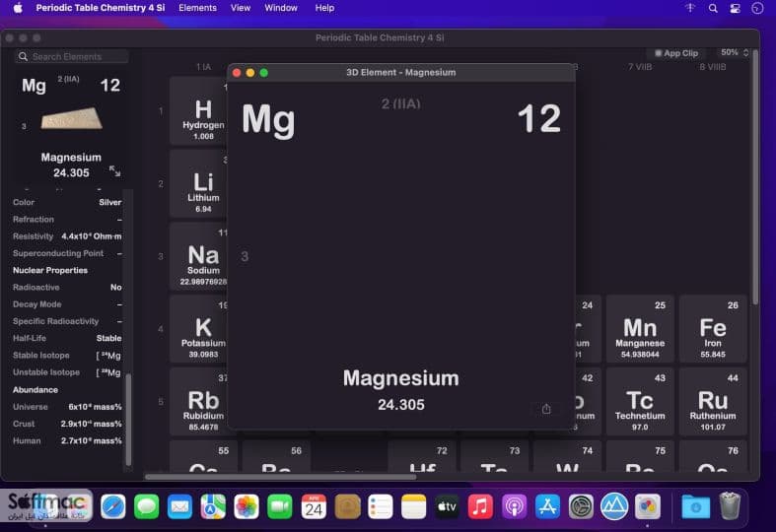This screenshot has height=532, width=776.
Task: Open the Window menu
Action: click(281, 8)
